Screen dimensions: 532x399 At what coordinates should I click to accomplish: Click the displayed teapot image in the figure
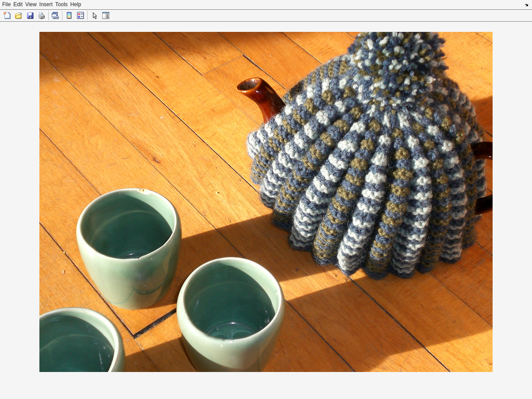coord(266,202)
